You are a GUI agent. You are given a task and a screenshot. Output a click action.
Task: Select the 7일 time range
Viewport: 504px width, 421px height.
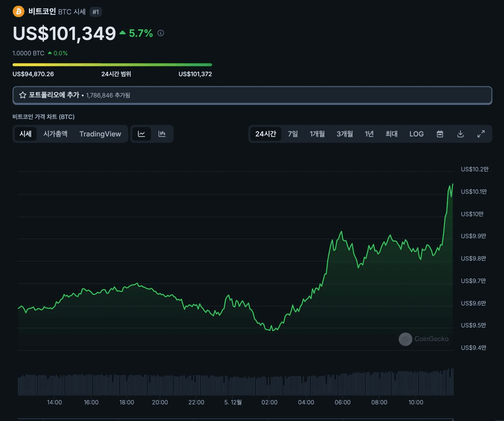pyautogui.click(x=293, y=134)
